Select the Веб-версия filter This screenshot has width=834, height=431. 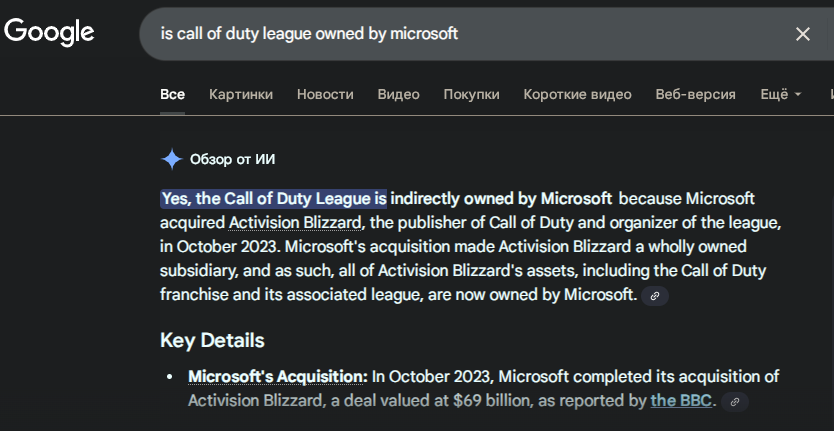point(695,94)
